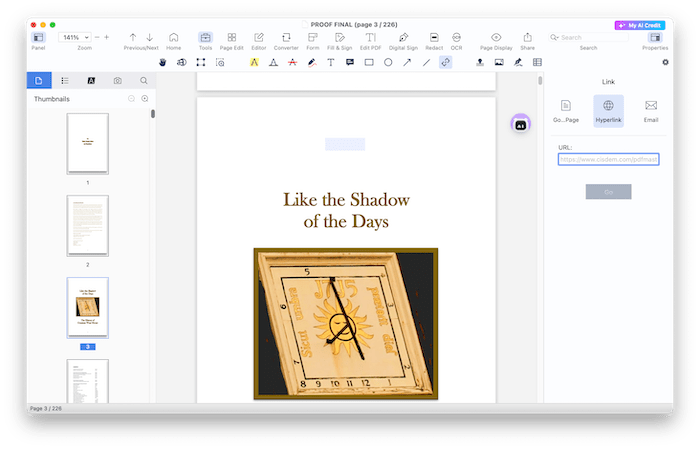Viewport: 700px width, 449px height.
Task: Select the area selection tool
Action: click(x=201, y=62)
